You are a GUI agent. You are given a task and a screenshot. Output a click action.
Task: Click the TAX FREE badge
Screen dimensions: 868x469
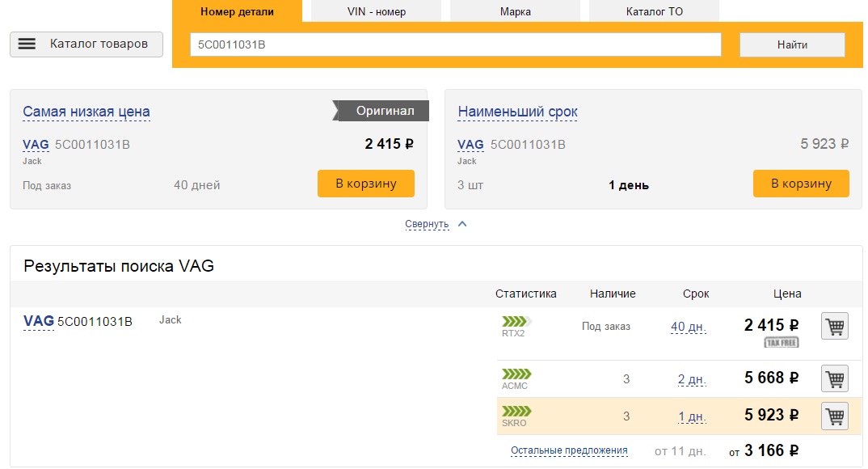781,343
